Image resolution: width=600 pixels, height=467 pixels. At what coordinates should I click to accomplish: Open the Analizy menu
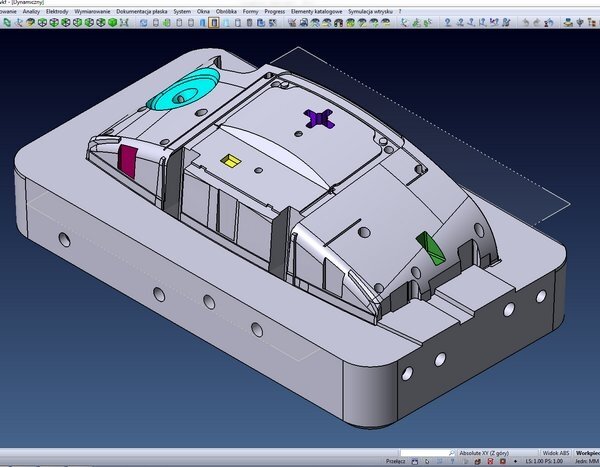tap(31, 11)
